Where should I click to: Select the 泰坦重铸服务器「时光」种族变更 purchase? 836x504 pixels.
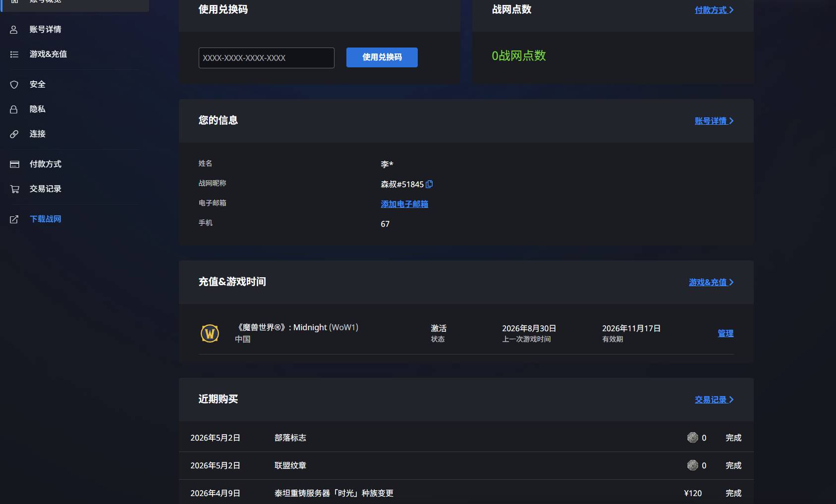[x=466, y=493]
